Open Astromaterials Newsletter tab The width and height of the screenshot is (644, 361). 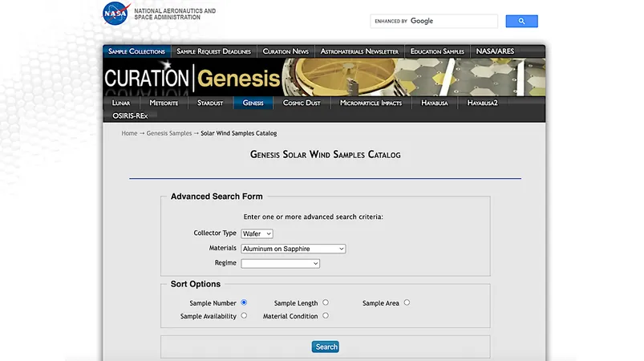[359, 51]
